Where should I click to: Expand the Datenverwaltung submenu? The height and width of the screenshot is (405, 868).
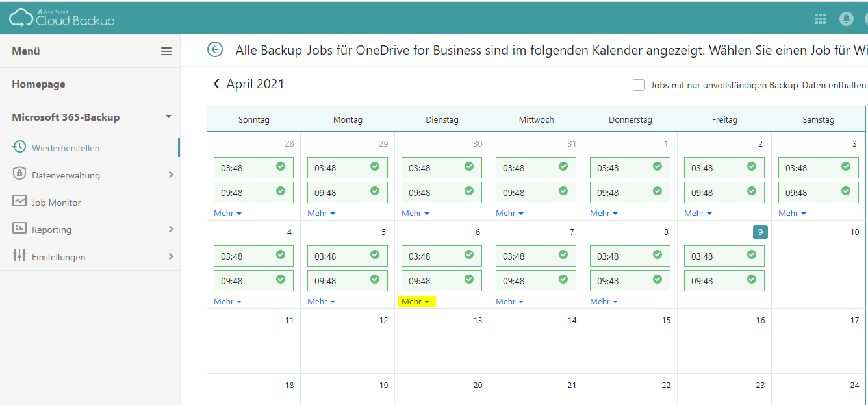[171, 175]
